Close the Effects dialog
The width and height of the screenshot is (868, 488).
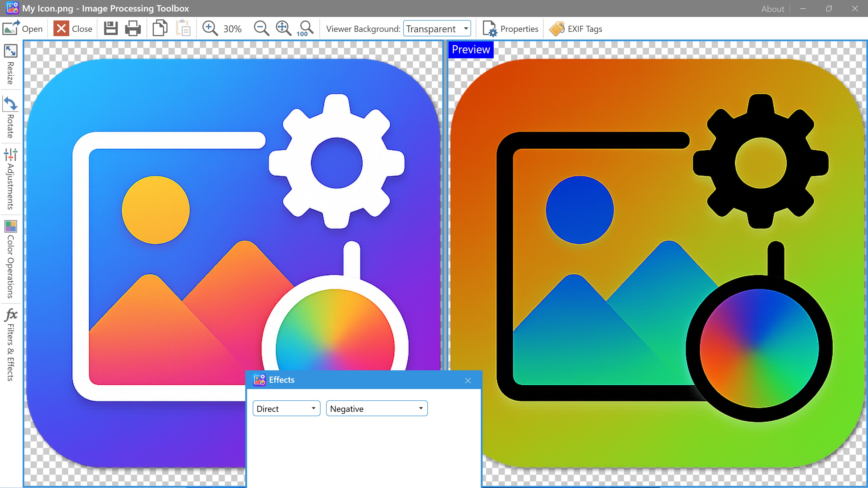point(468,380)
